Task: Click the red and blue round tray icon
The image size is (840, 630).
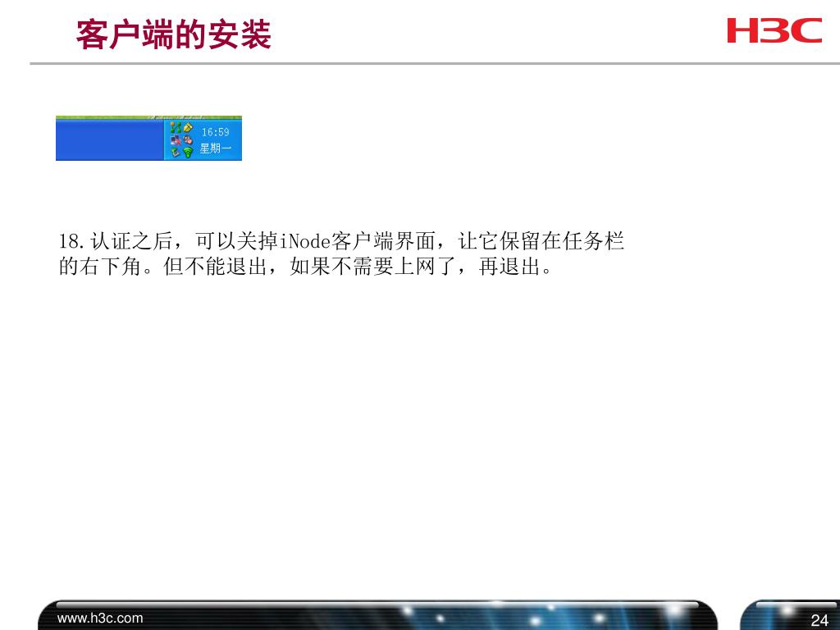Action: tap(188, 139)
